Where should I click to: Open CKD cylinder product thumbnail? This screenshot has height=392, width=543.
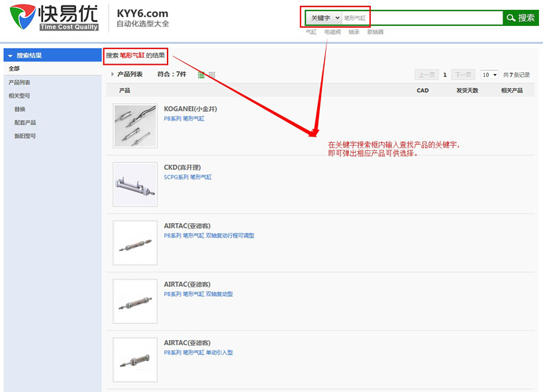(x=135, y=184)
